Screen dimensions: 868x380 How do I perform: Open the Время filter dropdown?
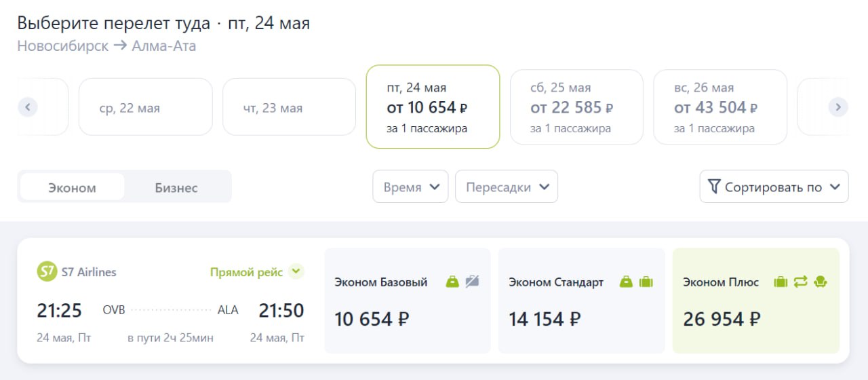coord(410,187)
